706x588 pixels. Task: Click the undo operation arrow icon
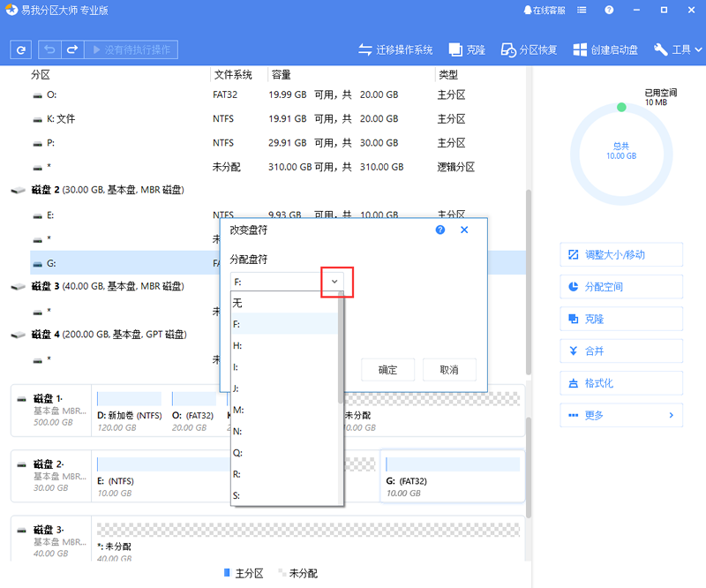[50, 49]
